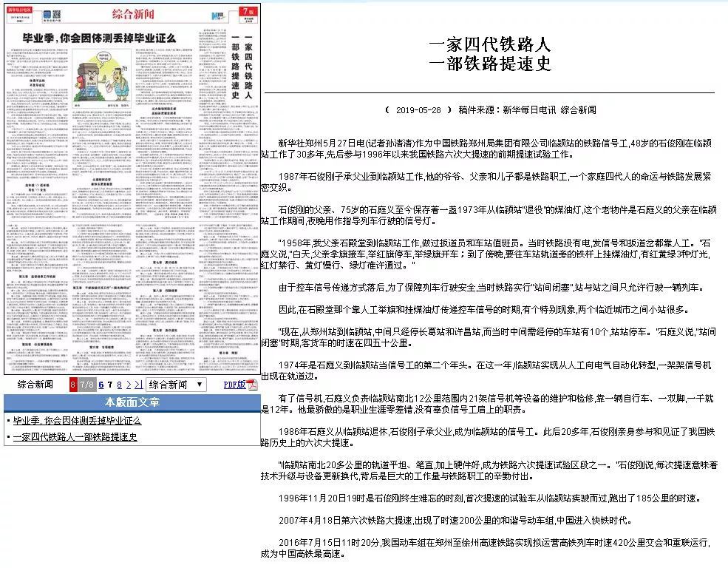Expand the section list via the dropdown arrow
Screen dimensions: 728x568
pyautogui.click(x=200, y=384)
